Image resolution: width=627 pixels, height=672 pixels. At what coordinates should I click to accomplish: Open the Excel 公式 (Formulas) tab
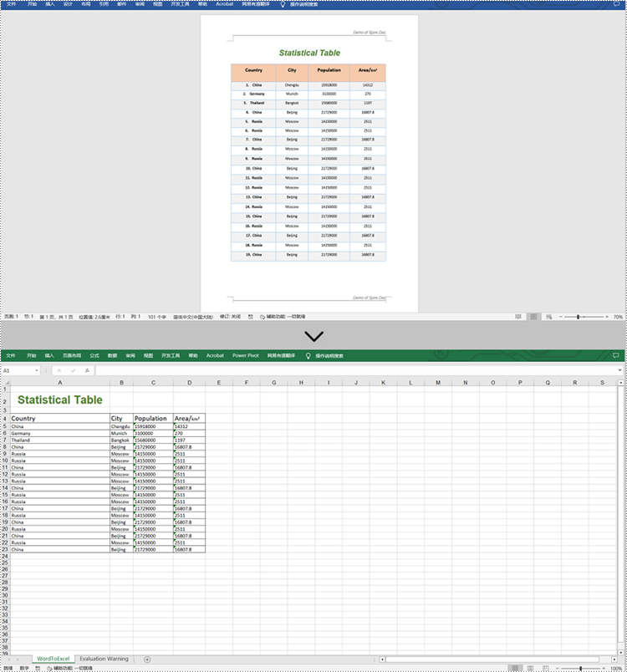(94, 356)
